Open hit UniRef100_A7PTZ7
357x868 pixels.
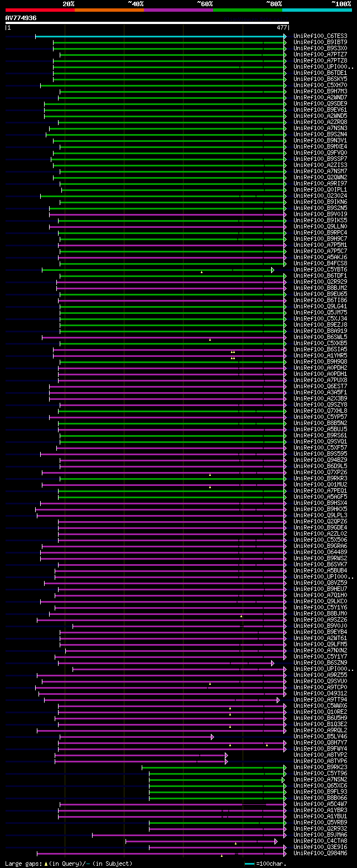point(320,55)
